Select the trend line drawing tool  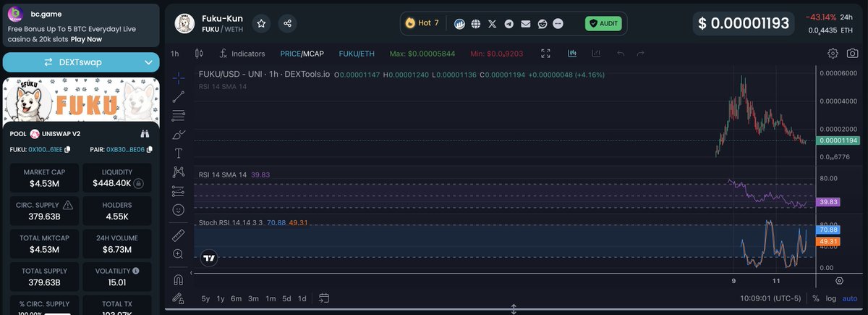click(x=179, y=97)
